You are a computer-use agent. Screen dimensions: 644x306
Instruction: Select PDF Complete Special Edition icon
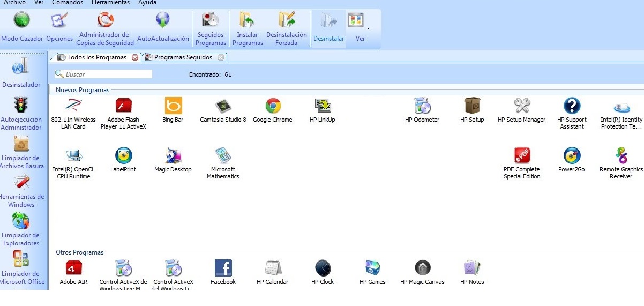[x=522, y=163]
